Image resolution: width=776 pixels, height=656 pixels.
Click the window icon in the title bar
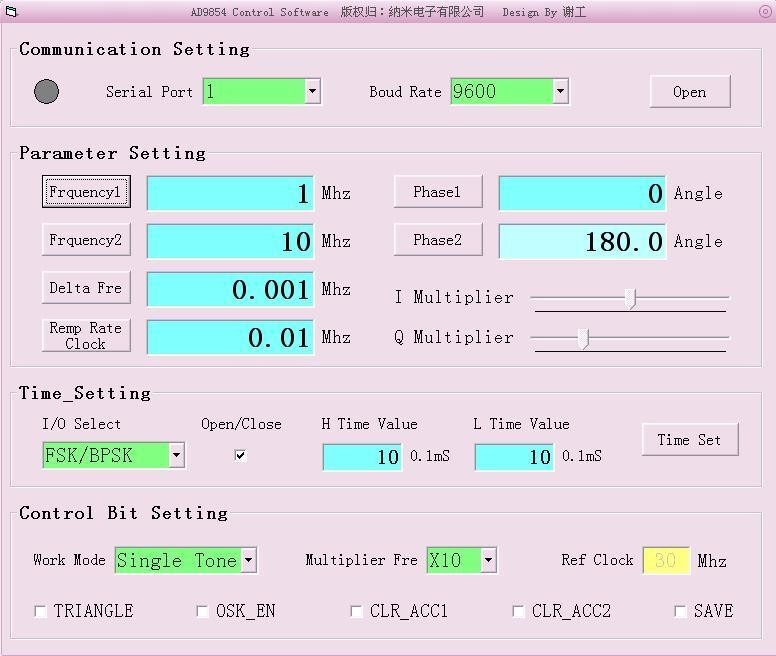(x=10, y=11)
